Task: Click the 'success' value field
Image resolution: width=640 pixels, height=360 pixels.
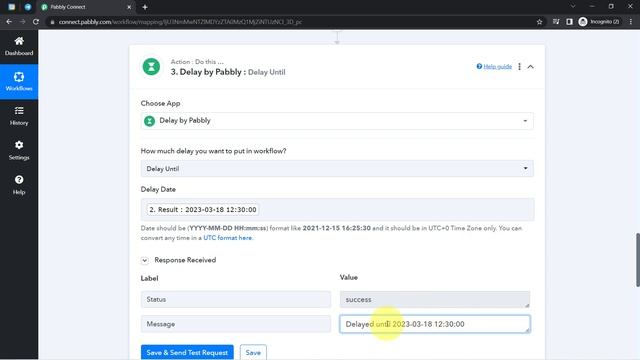Action: tap(435, 299)
